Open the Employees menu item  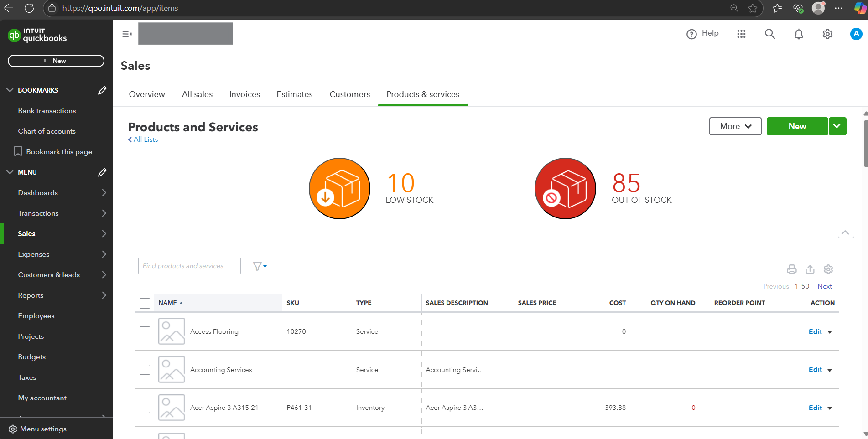pos(36,316)
